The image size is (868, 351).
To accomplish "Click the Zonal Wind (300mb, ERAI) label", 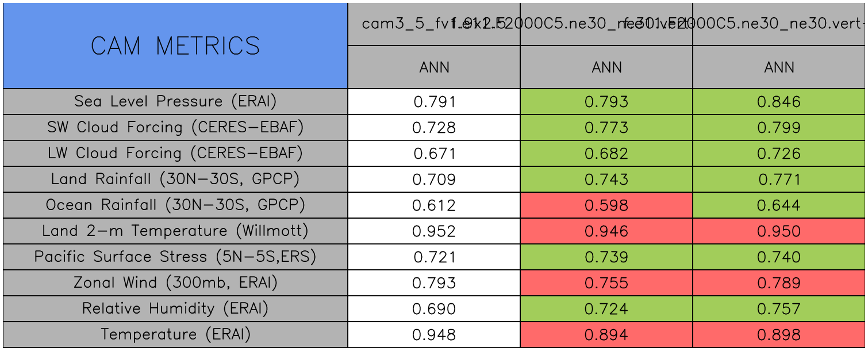I will [175, 283].
